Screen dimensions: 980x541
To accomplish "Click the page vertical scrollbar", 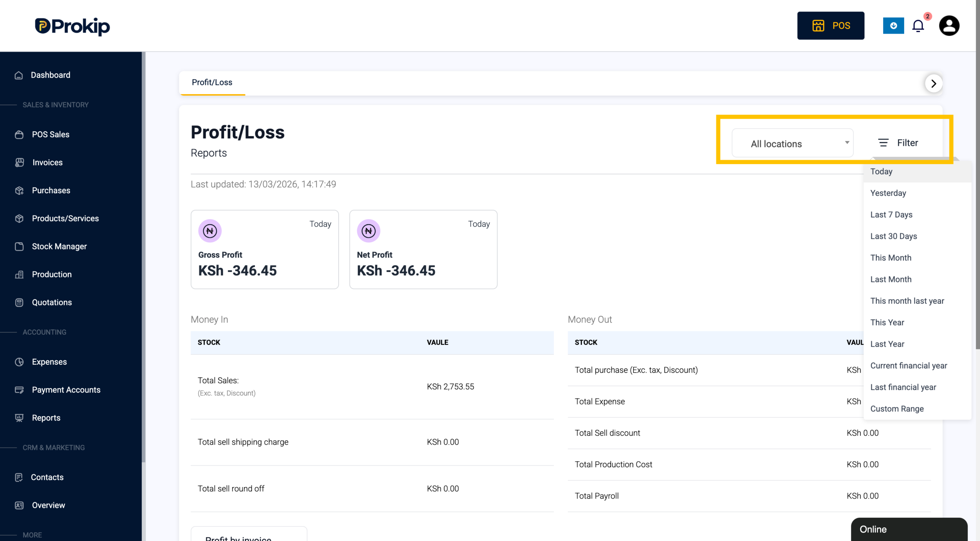I will click(x=978, y=174).
